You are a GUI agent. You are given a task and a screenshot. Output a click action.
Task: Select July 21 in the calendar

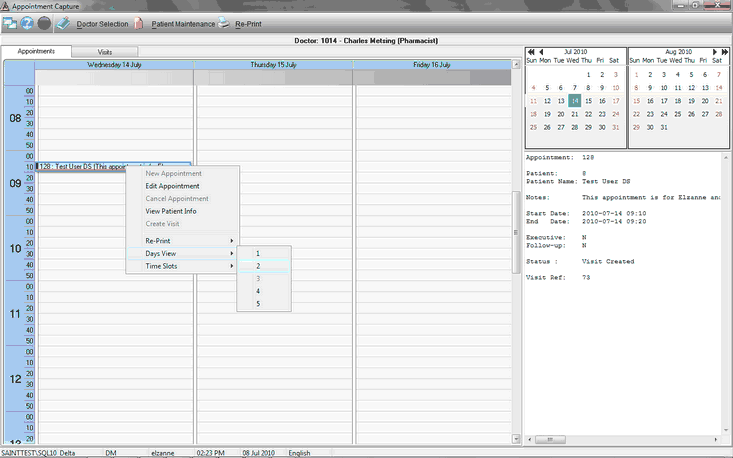coord(575,114)
